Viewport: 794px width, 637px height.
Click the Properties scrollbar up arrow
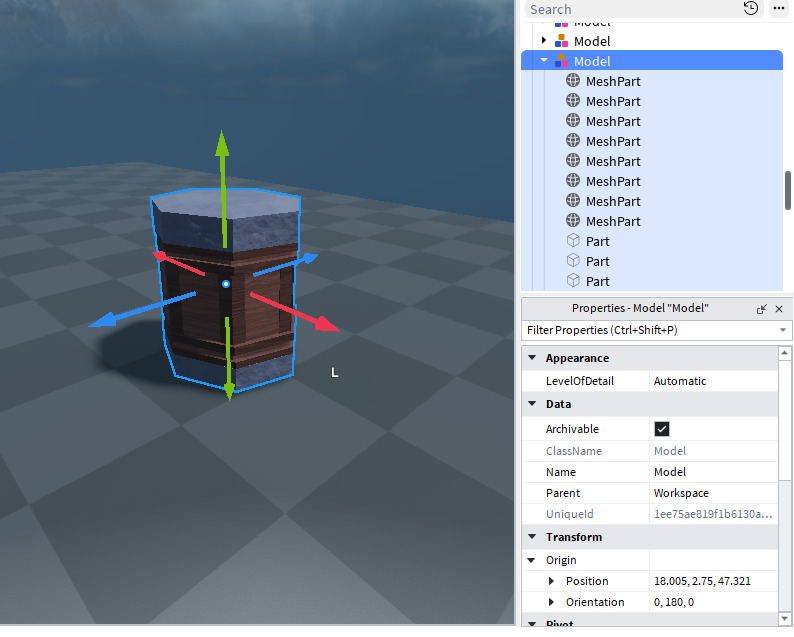[x=785, y=352]
